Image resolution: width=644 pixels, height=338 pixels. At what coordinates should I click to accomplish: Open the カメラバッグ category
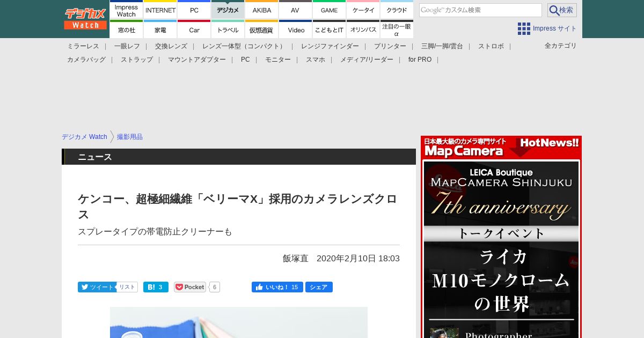[86, 60]
